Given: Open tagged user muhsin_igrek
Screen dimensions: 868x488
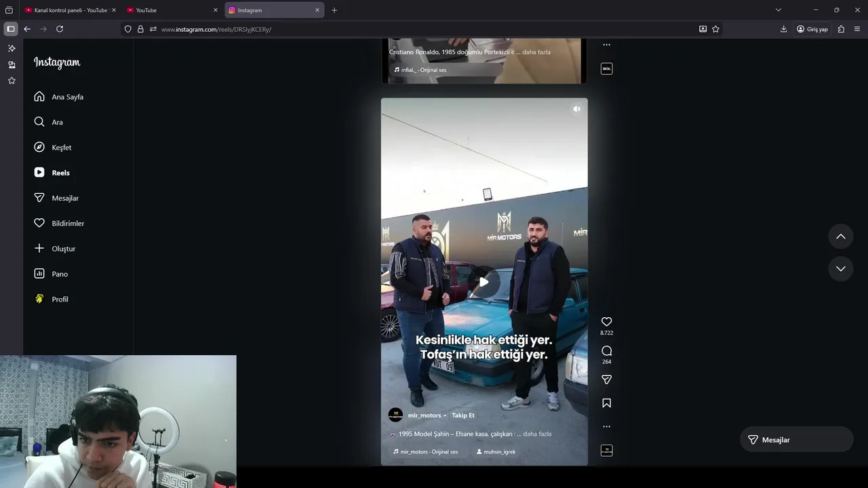Looking at the screenshot, I should tap(496, 451).
